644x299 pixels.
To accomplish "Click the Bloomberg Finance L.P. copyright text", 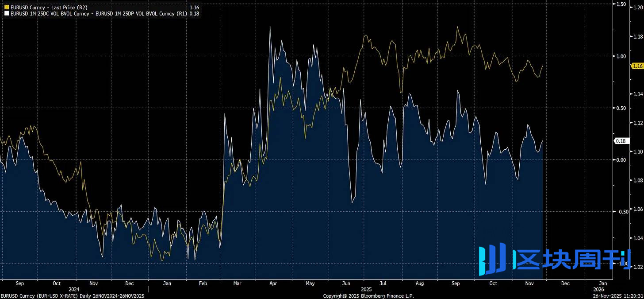I will click(x=368, y=296).
